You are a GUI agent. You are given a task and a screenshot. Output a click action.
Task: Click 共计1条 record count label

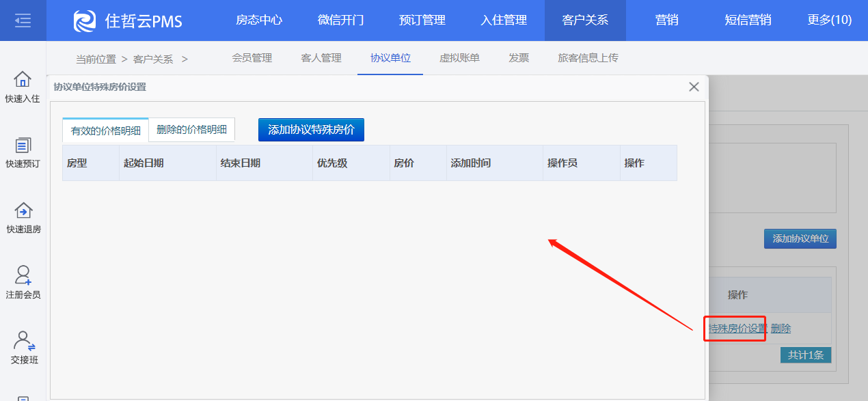tap(806, 355)
